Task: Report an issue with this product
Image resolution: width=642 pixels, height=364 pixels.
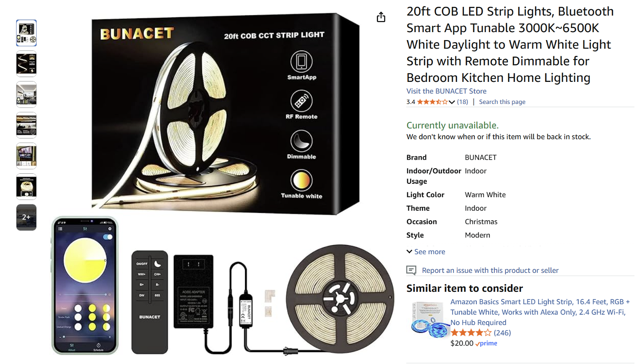Action: 490,270
